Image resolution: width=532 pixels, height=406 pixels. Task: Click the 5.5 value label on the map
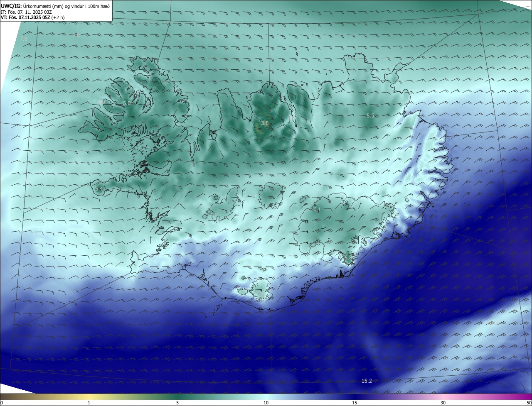point(370,116)
